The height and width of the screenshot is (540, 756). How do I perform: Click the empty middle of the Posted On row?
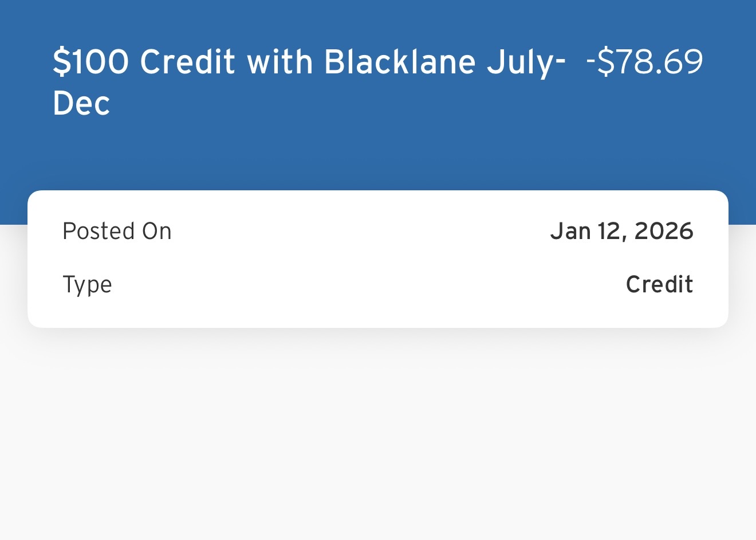(x=361, y=231)
